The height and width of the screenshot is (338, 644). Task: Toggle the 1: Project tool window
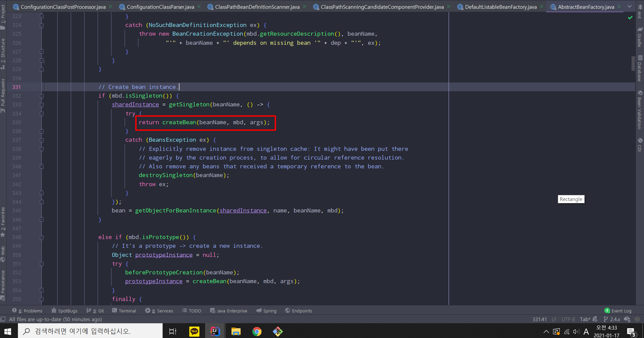tap(3, 17)
